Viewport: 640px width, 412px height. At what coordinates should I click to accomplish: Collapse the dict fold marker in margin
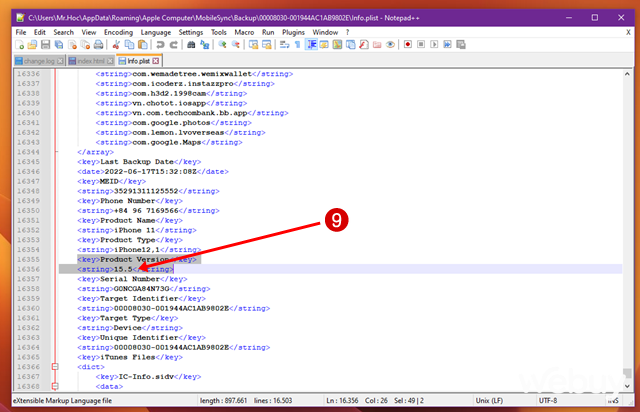(56, 367)
